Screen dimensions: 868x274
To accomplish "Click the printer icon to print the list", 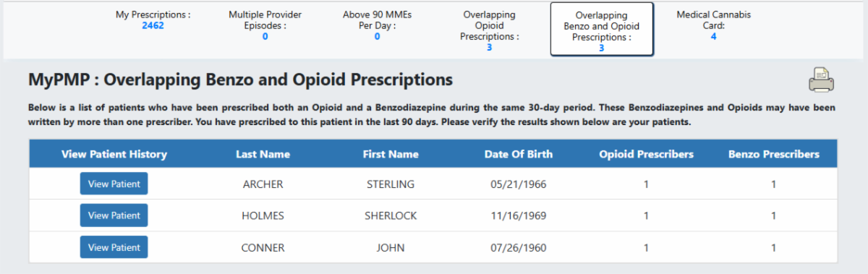I will click(822, 80).
